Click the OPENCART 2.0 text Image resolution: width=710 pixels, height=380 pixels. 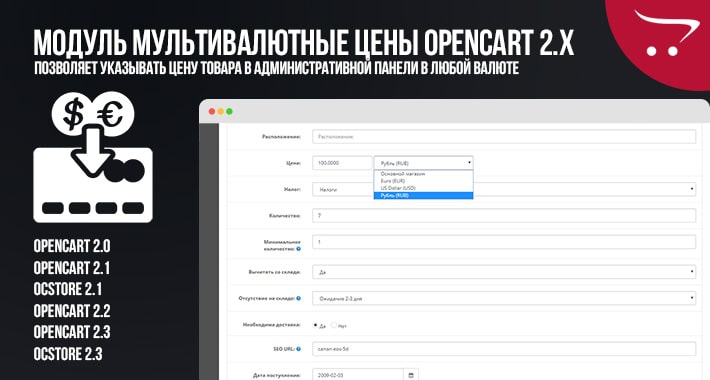coord(72,246)
